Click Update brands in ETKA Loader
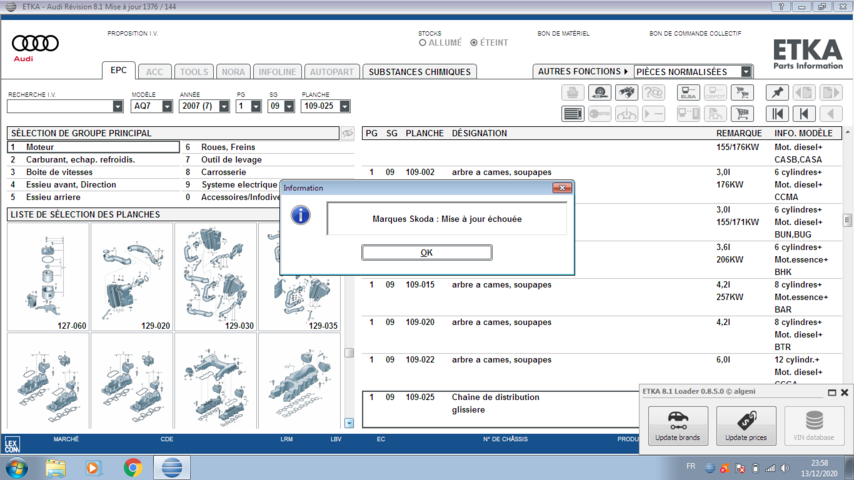 [x=678, y=426]
